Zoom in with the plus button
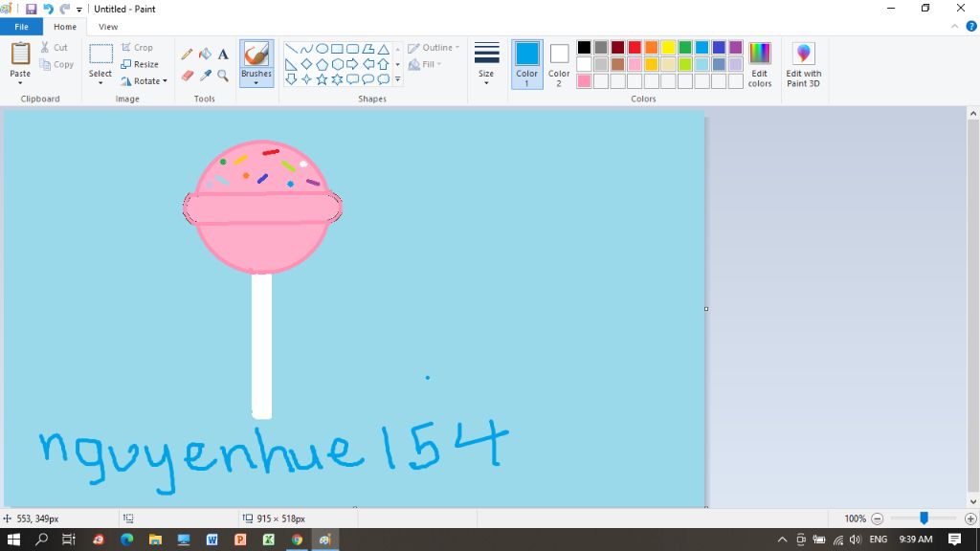980x551 pixels. (970, 518)
